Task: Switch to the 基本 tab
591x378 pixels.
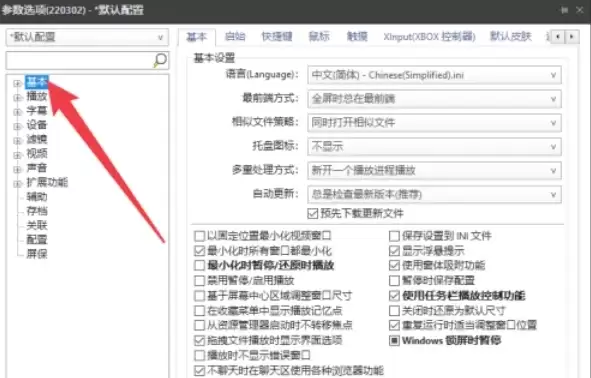Action: pos(197,37)
